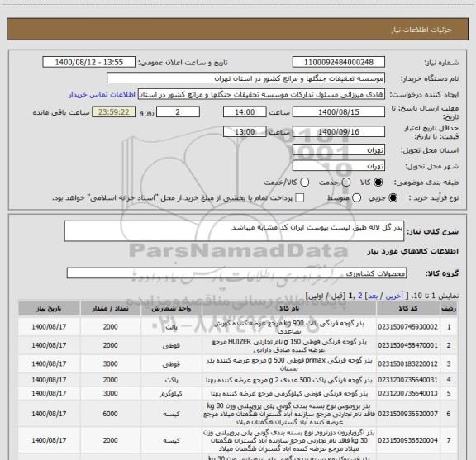Select product code 023150074593​0002
The height and width of the screenshot is (460, 476).
coord(407,327)
